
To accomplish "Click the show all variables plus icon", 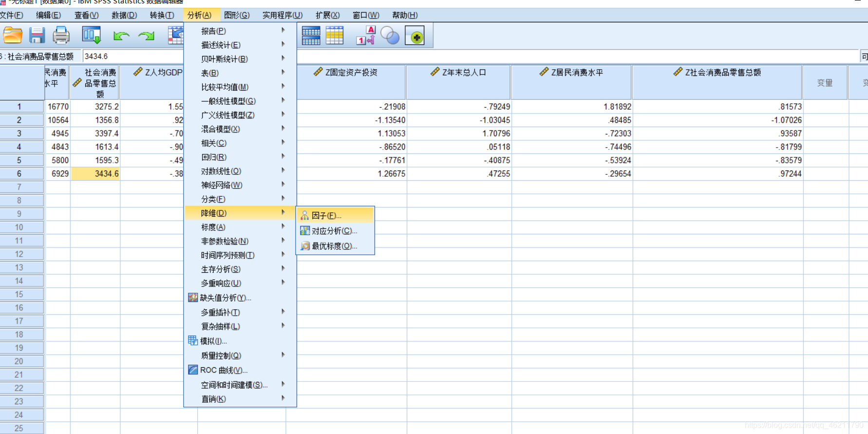I will (x=415, y=36).
